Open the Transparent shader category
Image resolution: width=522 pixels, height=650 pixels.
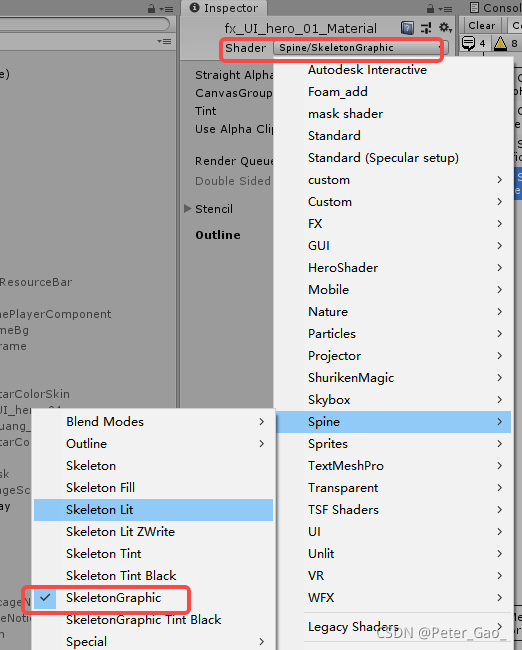(393, 488)
